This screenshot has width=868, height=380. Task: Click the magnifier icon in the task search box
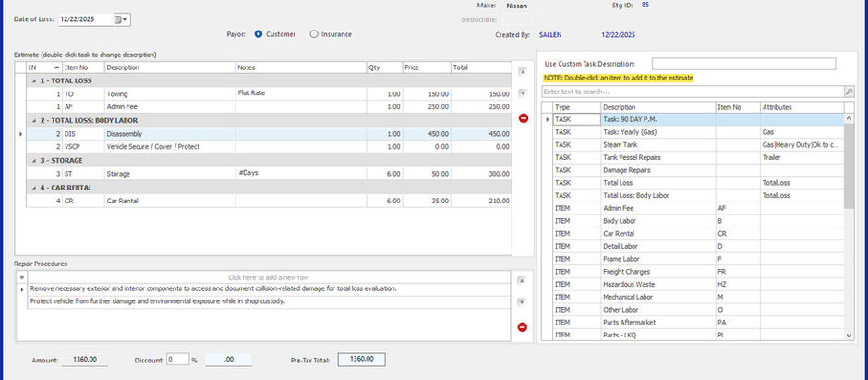point(849,92)
